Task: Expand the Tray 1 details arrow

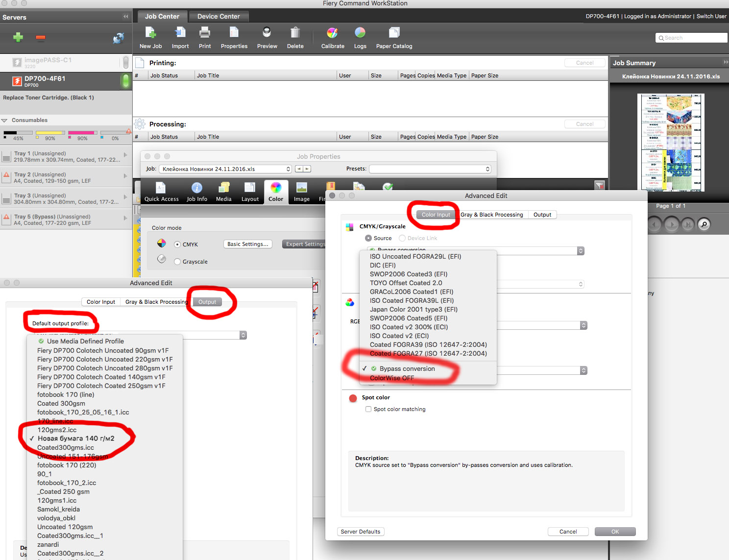Action: click(x=125, y=155)
